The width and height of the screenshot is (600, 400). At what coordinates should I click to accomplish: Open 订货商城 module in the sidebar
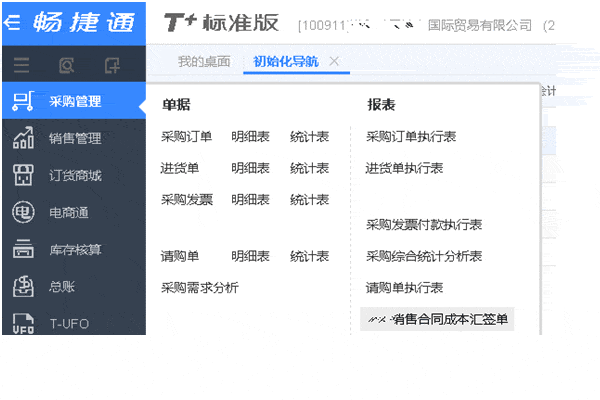click(74, 175)
